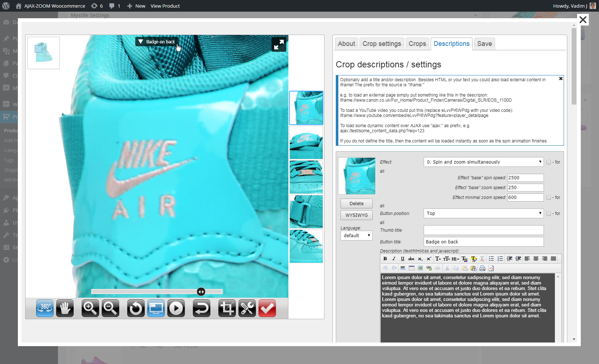The height and width of the screenshot is (364, 599).
Task: Open comments in the admin bar
Action: [x=114, y=6]
